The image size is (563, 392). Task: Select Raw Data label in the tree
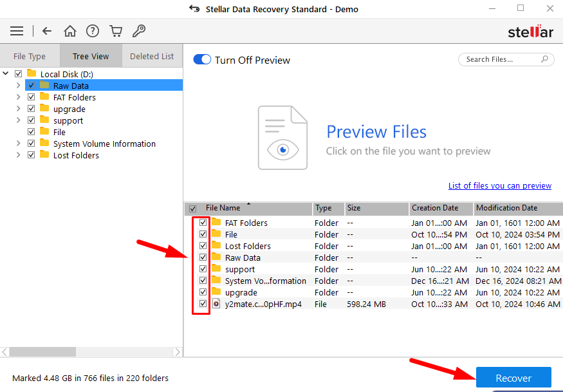click(71, 86)
